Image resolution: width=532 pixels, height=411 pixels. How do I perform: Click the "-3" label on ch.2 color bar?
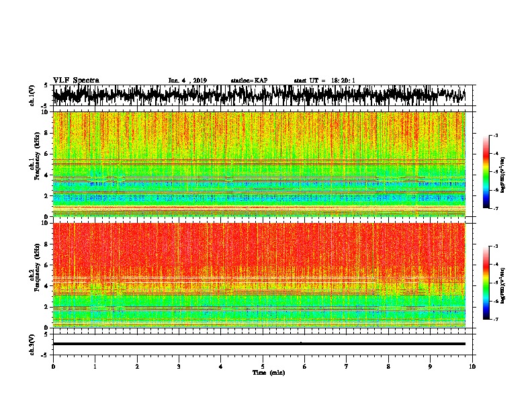[x=495, y=246]
